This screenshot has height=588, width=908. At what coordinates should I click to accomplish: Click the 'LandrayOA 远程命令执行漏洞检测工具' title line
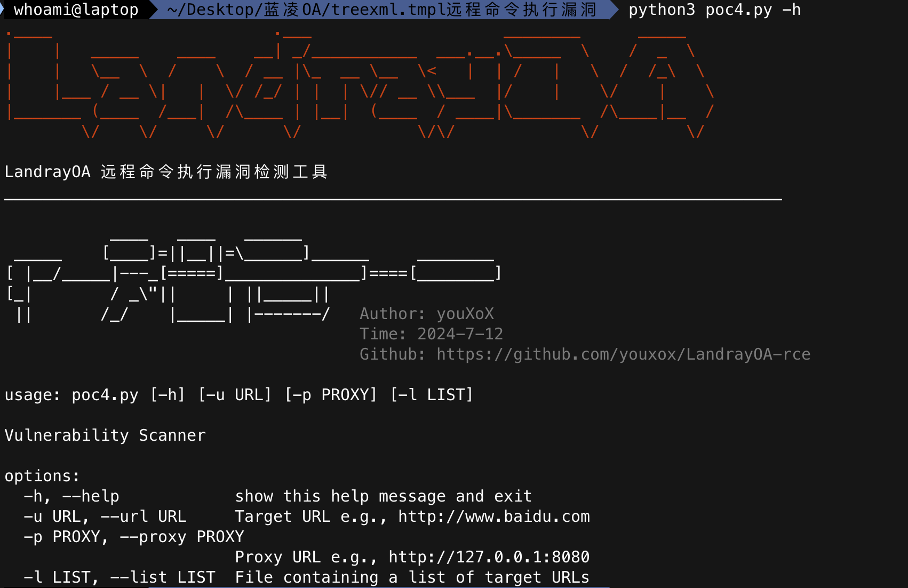(x=166, y=172)
